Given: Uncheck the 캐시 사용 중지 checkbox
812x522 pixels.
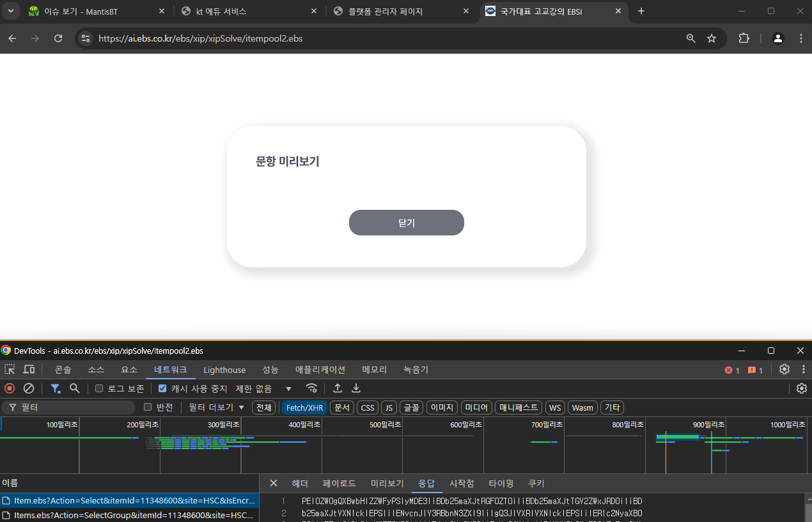Looking at the screenshot, I should (x=162, y=388).
